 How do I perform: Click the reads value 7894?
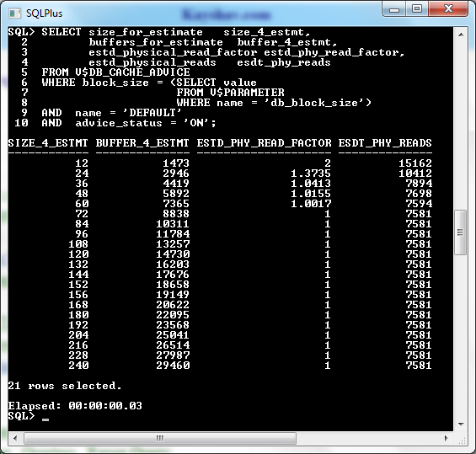[x=419, y=184]
